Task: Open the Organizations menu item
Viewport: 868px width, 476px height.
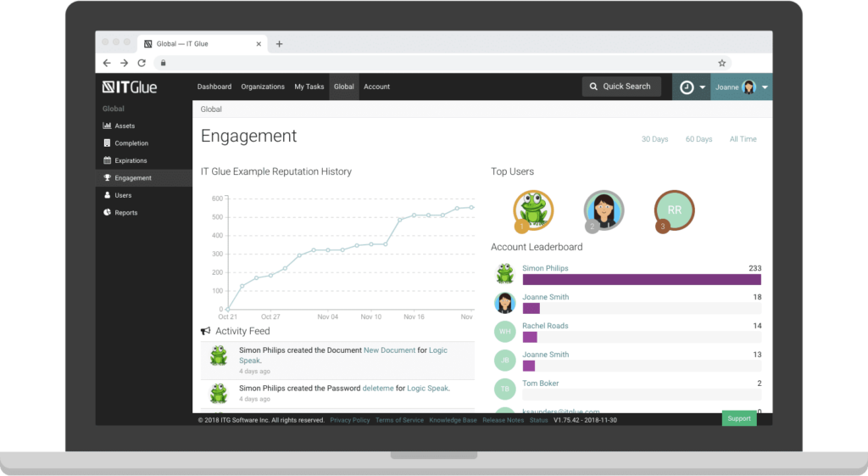Action: point(263,87)
